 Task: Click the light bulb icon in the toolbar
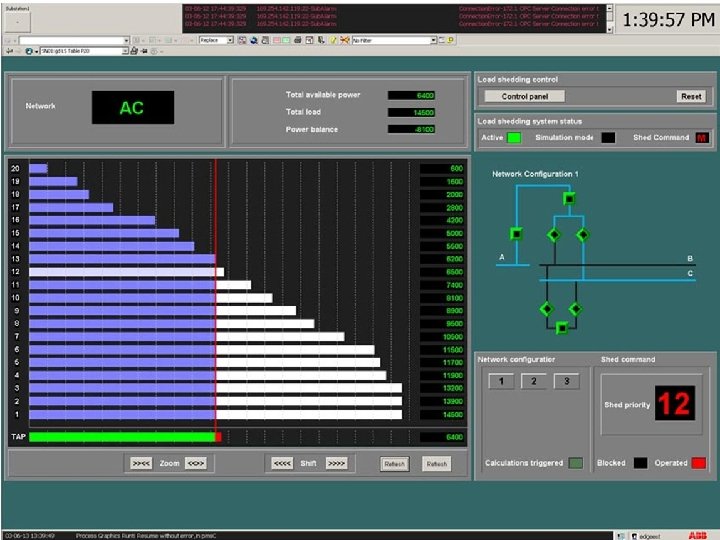point(333,40)
